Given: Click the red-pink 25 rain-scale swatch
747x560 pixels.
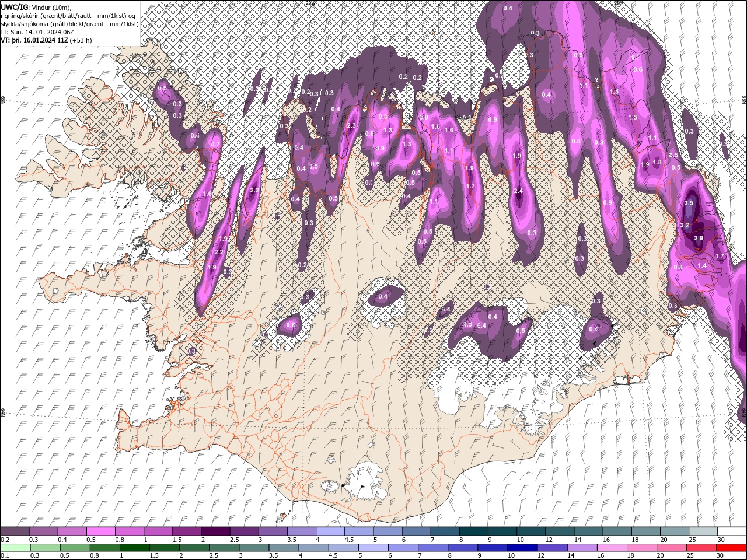Looking at the screenshot, I should point(701,547).
